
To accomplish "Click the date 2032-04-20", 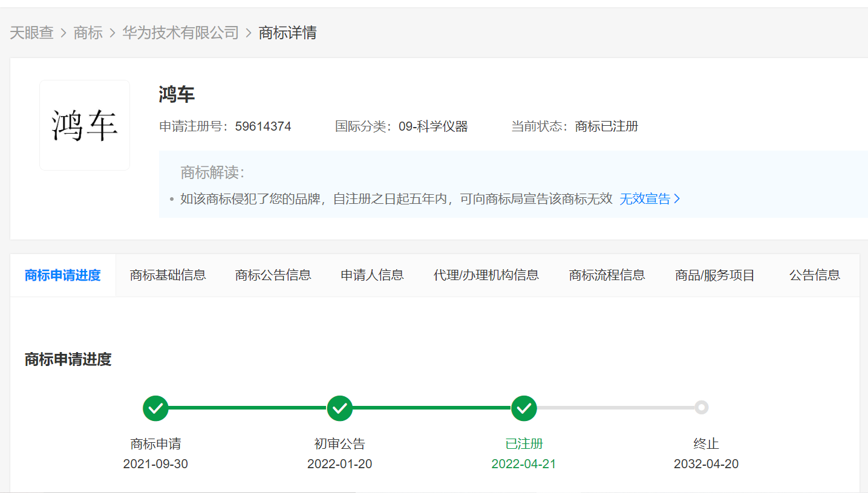I will click(706, 464).
